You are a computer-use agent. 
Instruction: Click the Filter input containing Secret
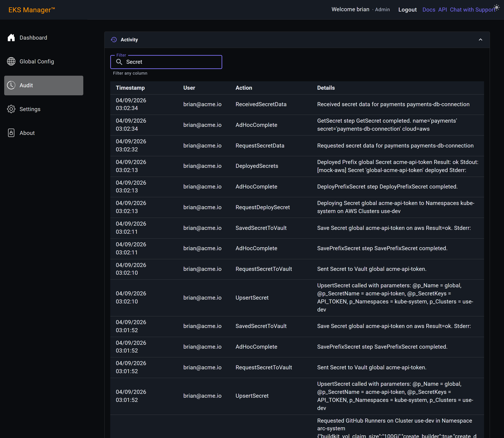pos(166,62)
